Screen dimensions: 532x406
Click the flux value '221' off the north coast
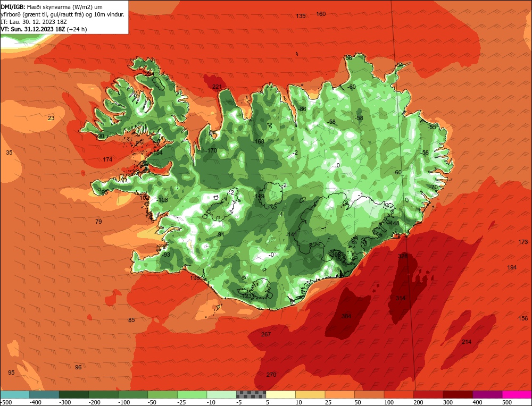(x=217, y=87)
